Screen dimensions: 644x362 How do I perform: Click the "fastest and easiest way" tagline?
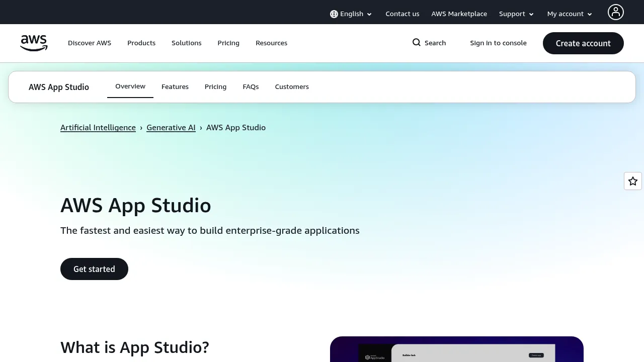click(x=210, y=231)
